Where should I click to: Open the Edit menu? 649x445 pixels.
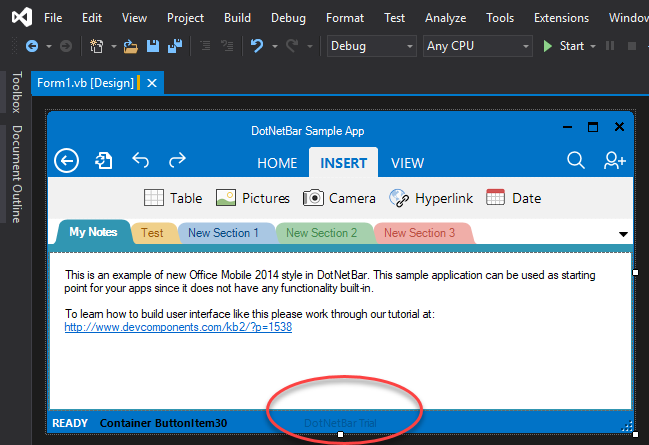click(92, 18)
